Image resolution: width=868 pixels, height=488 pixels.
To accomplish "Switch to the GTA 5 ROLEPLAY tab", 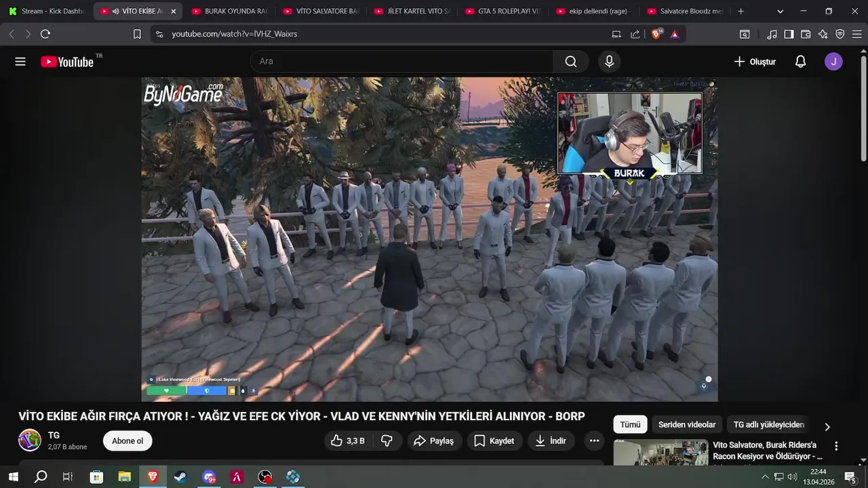I will 502,12.
